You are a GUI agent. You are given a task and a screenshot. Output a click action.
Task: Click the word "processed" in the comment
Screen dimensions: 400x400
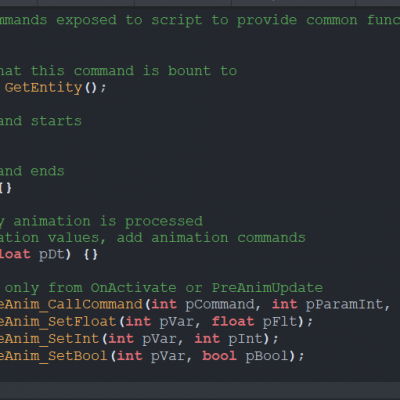[x=164, y=222]
